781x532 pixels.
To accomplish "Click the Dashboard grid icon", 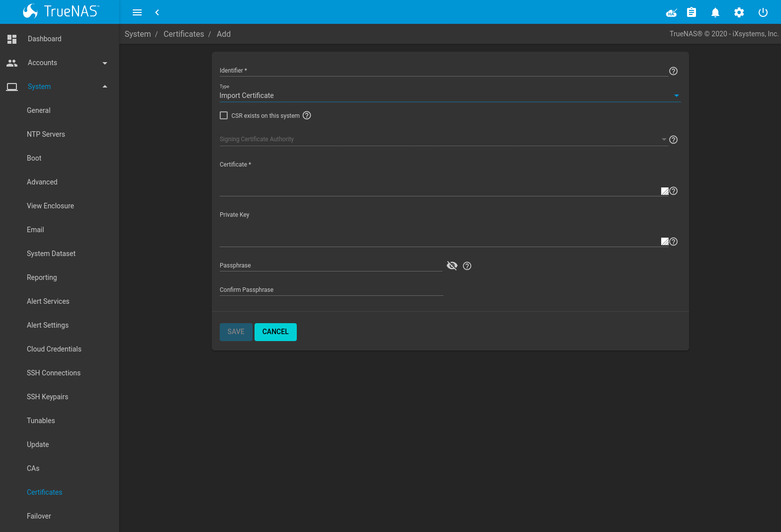I will [12, 39].
